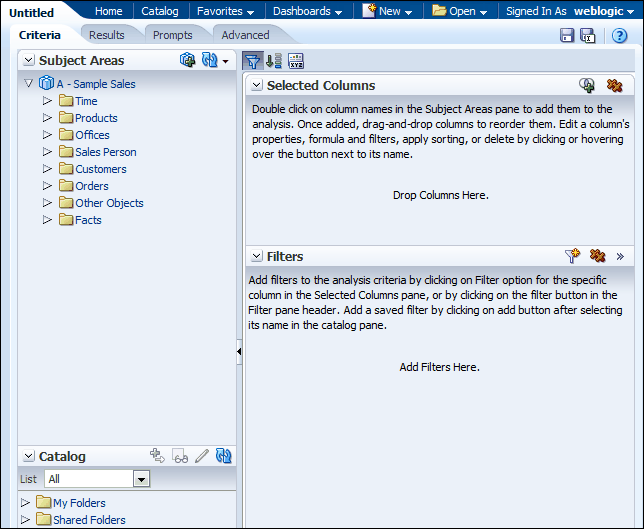Screen dimensions: 644x529
Task: Click combine results icon in Selected Columns
Action: point(587,85)
